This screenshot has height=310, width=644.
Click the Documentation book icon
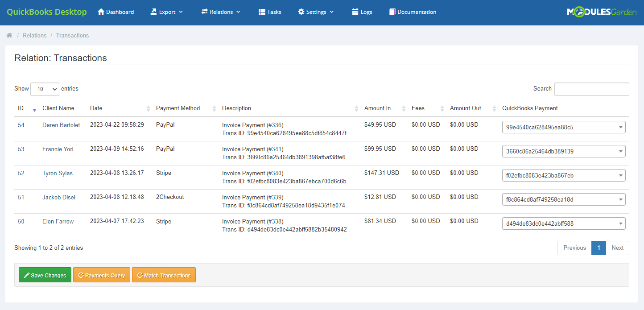(392, 12)
